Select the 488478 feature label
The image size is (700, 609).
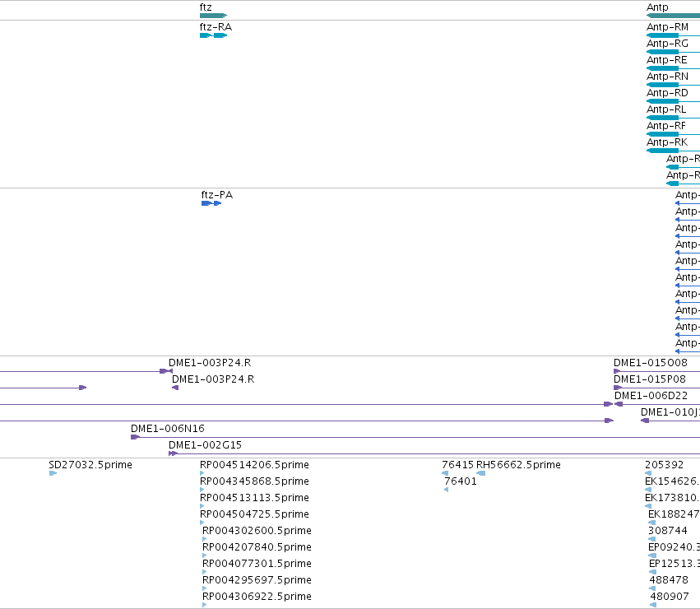click(669, 580)
